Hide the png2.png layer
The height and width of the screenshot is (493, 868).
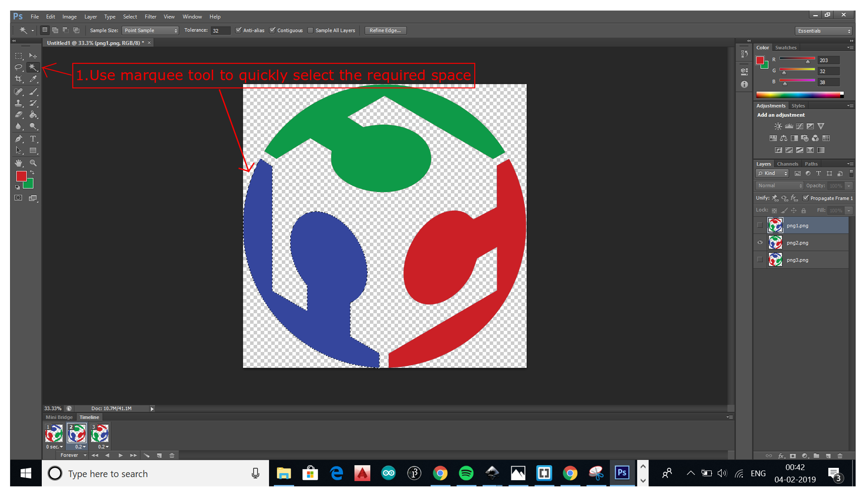[760, 243]
